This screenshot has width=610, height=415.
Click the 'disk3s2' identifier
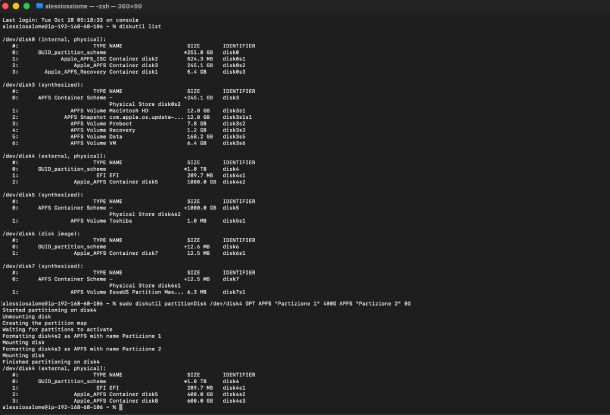(x=234, y=124)
